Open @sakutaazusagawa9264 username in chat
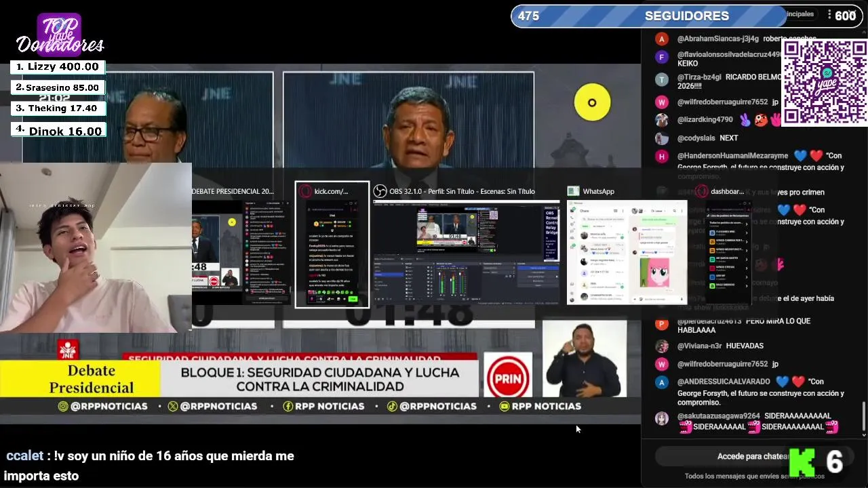The image size is (868, 488). (719, 416)
